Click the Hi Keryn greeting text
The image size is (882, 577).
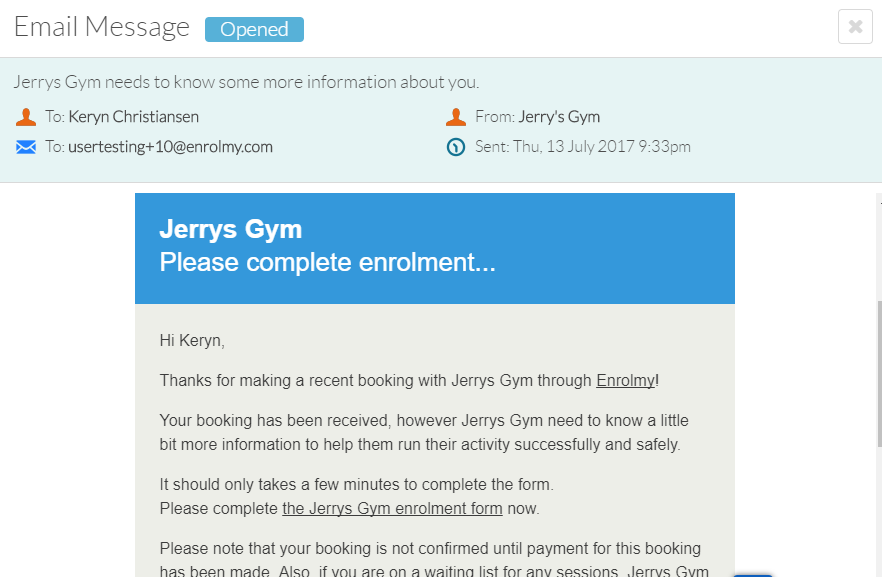click(192, 340)
